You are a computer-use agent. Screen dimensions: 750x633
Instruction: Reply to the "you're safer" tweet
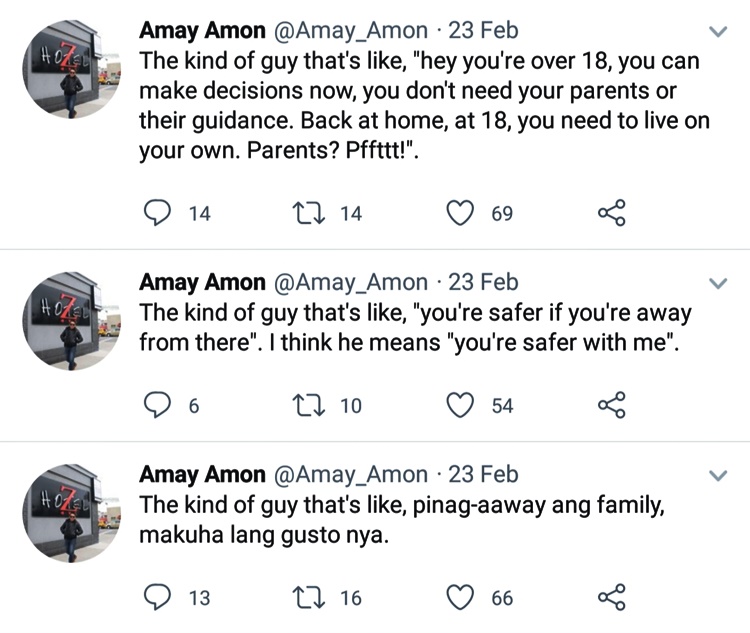click(x=158, y=405)
